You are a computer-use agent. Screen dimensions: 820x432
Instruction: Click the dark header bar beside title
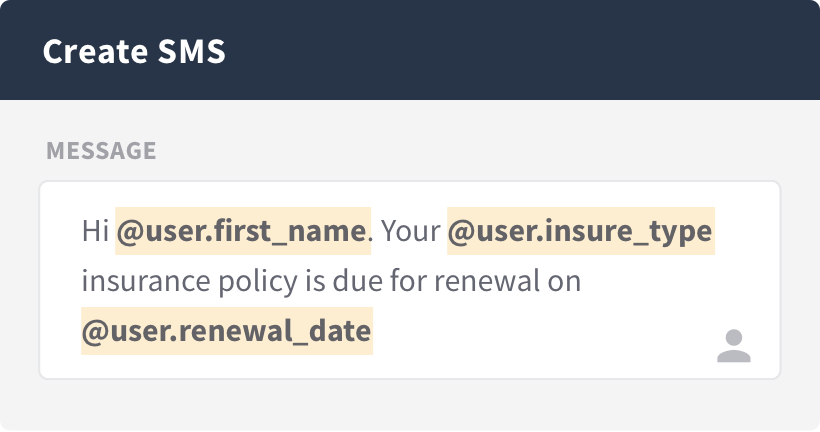pos(523,50)
